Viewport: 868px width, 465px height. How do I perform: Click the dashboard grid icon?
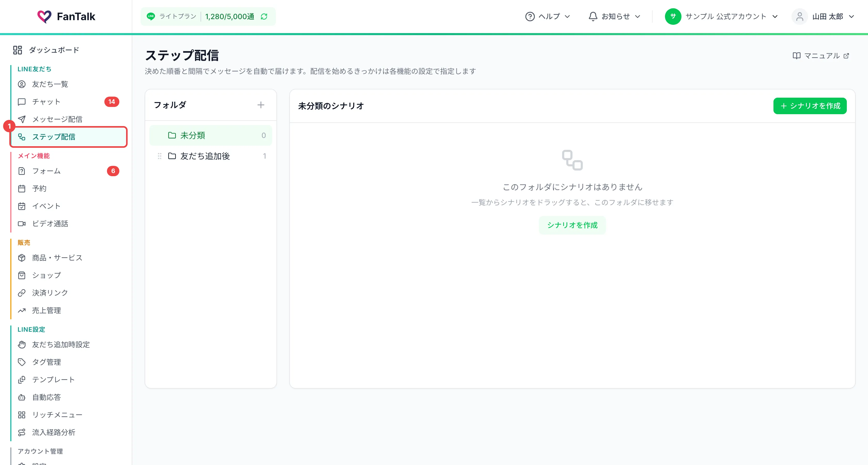(18, 50)
